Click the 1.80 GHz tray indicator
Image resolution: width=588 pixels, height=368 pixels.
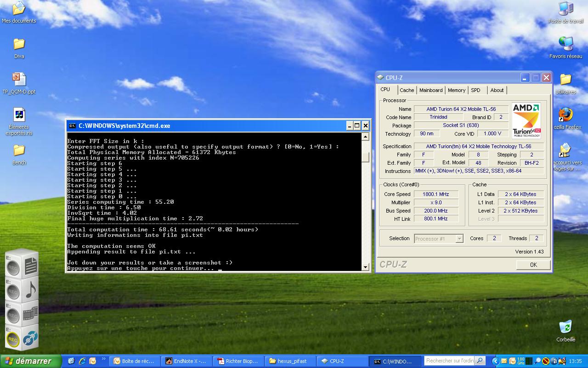pyautogui.click(x=520, y=361)
